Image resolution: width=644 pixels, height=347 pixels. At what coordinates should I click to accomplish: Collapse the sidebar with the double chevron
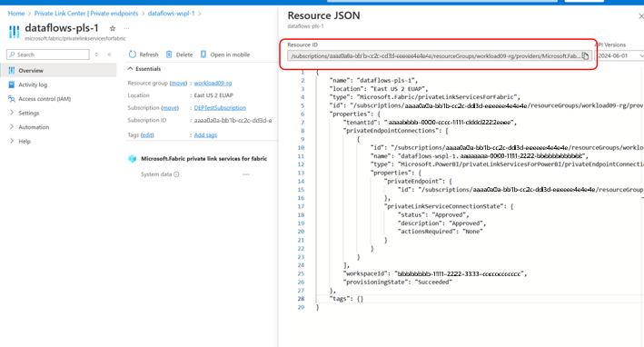pyautogui.click(x=109, y=55)
